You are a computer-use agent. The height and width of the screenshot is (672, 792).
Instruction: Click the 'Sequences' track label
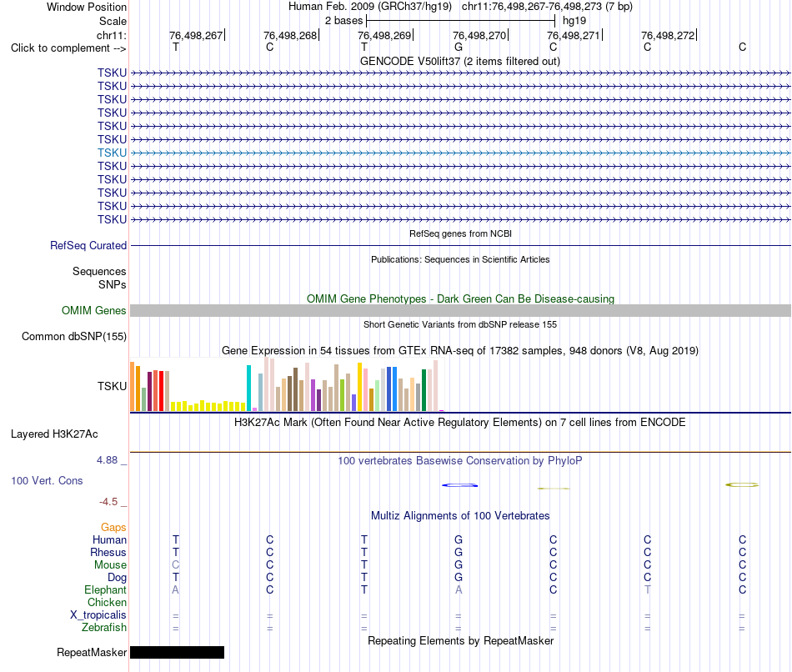(99, 271)
